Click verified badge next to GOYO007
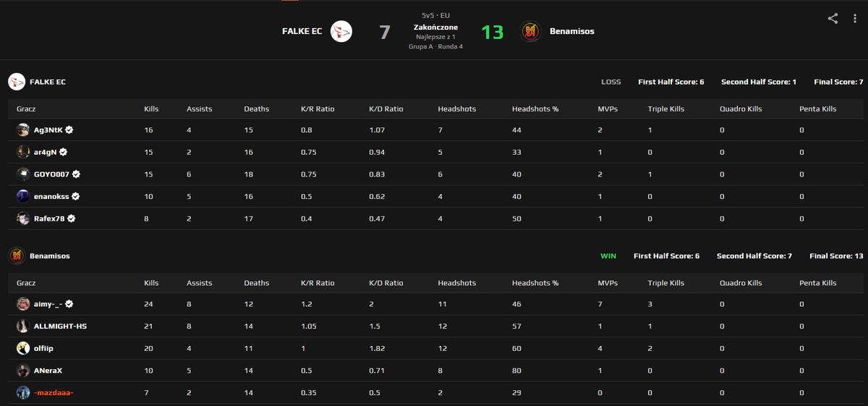868x406 pixels. tap(76, 174)
